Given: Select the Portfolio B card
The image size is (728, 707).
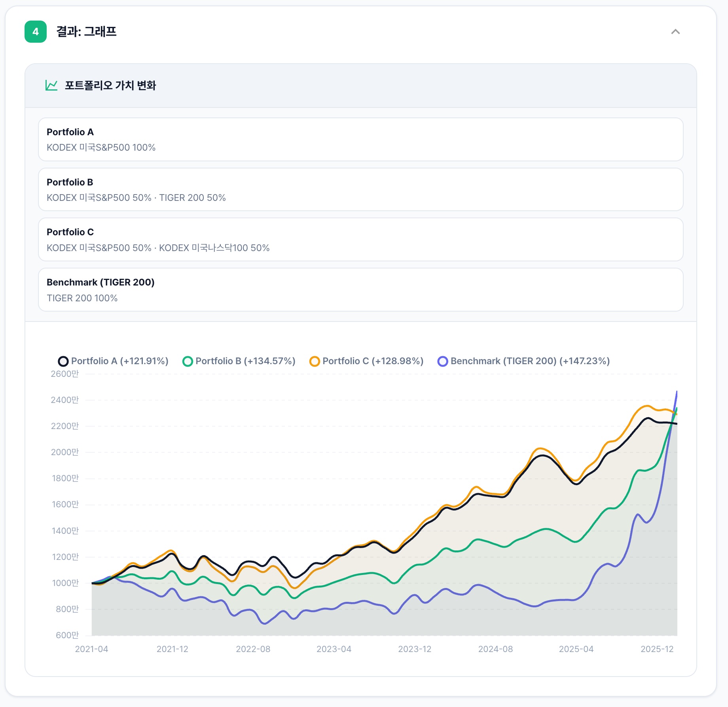Looking at the screenshot, I should click(360, 189).
